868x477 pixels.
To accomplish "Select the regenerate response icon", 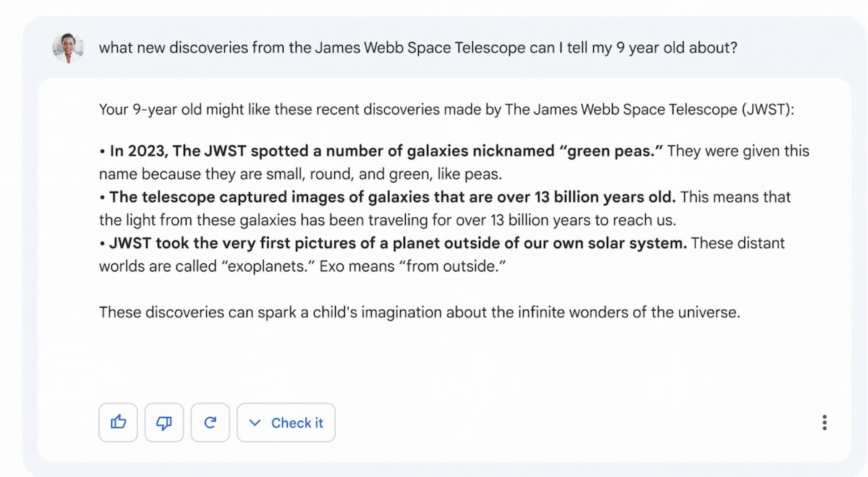I will 210,422.
